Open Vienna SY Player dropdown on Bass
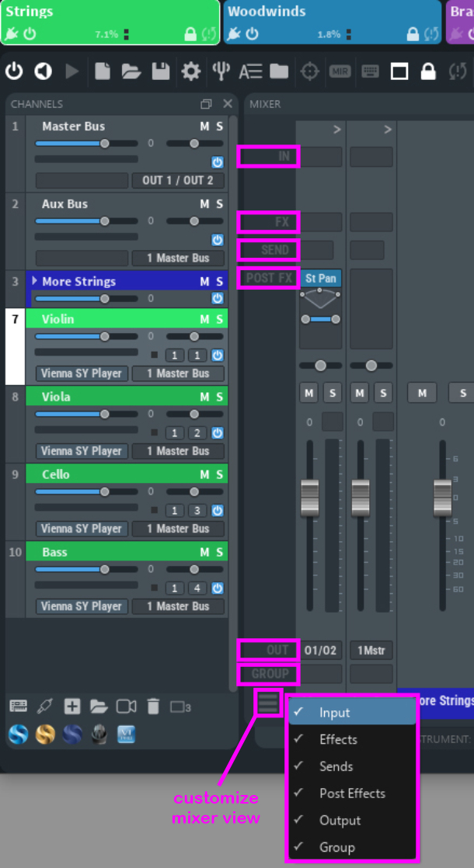474x868 pixels. click(x=82, y=606)
